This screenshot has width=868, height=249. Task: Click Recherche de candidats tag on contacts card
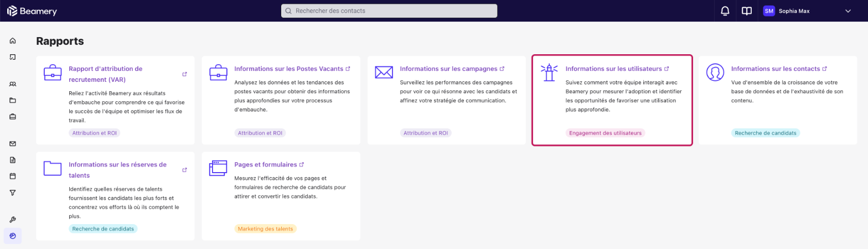click(x=766, y=133)
